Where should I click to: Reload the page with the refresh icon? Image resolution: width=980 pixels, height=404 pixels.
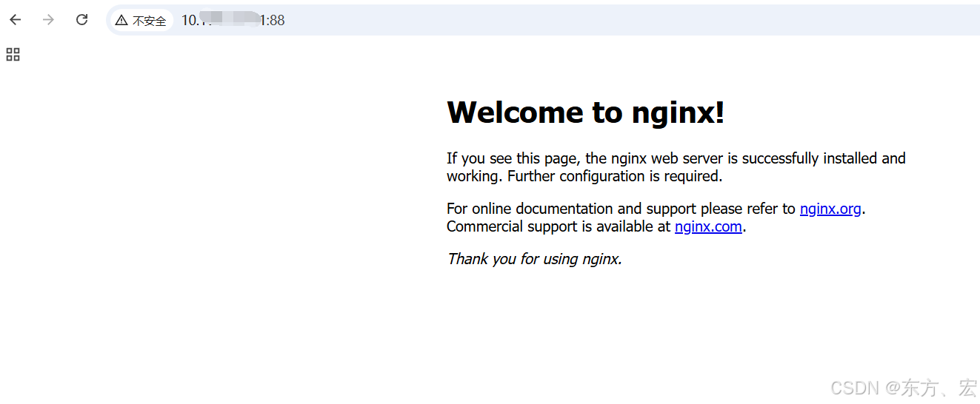(81, 20)
